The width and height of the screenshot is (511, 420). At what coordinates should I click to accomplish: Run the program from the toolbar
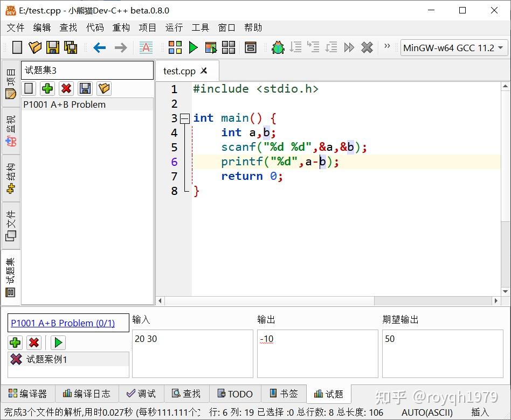(x=194, y=47)
